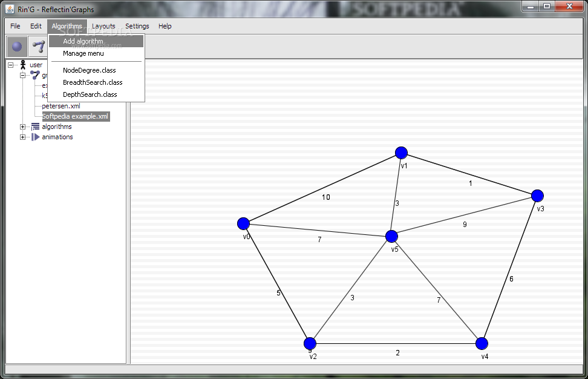The height and width of the screenshot is (379, 588).
Task: Select the add edge tool icon
Action: 38,47
